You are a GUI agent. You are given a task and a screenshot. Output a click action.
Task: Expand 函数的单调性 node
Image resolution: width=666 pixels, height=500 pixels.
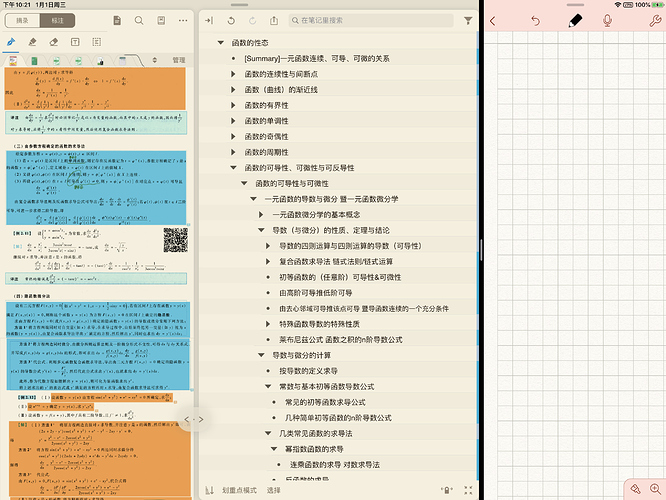233,121
